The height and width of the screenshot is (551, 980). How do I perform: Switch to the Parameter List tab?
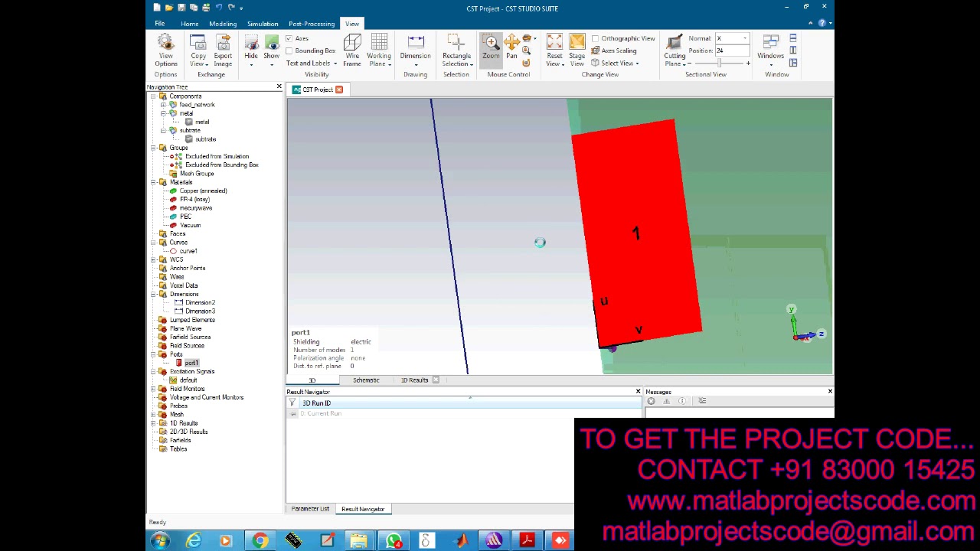coord(310,509)
